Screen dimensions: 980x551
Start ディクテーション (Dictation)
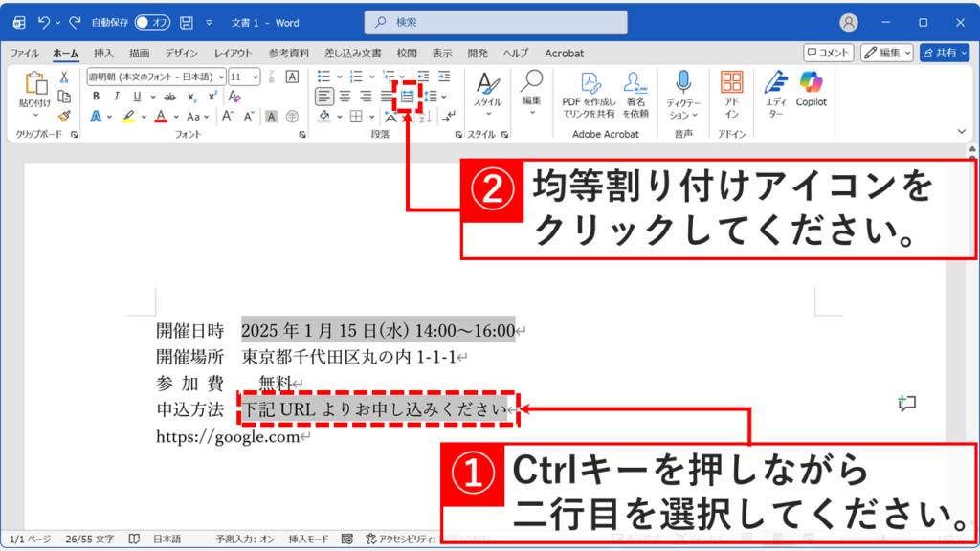pos(682,91)
